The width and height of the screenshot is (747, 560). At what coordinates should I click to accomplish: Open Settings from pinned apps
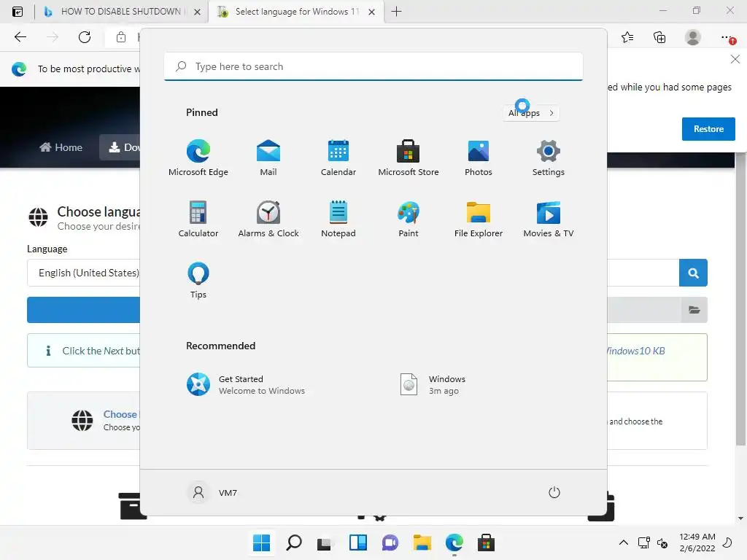coord(549,157)
